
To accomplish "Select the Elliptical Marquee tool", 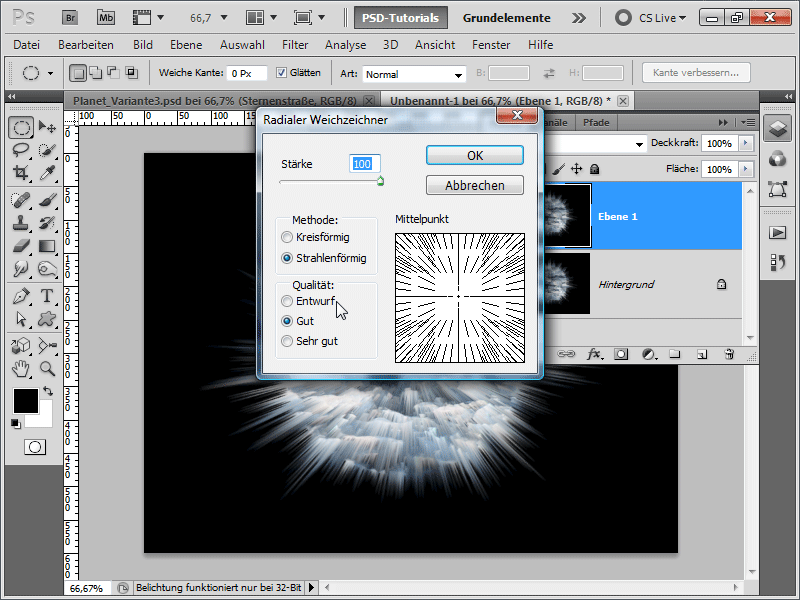I will point(21,127).
